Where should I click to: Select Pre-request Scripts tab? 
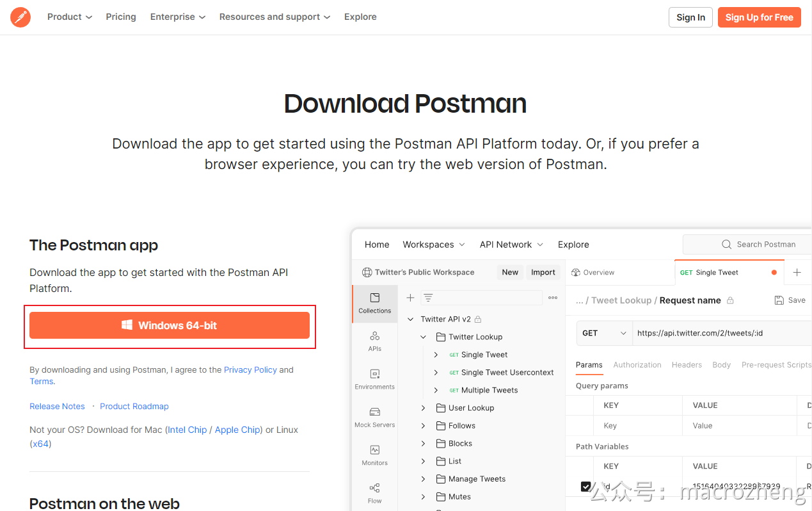776,364
